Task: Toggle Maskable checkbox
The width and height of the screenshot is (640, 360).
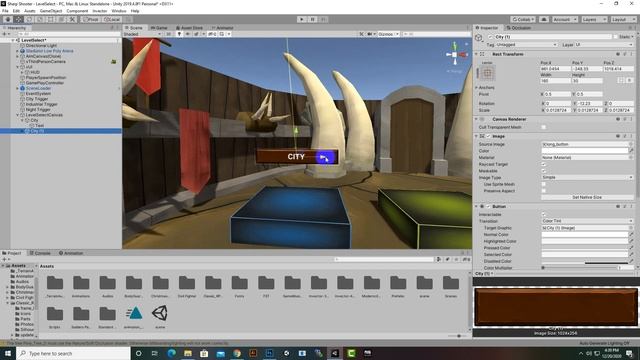Action: coord(544,171)
